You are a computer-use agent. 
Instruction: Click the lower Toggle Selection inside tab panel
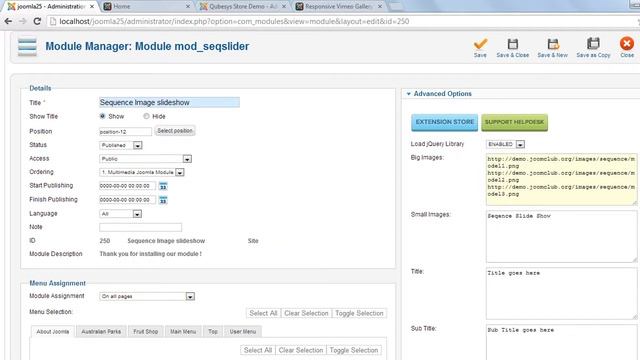(353, 350)
